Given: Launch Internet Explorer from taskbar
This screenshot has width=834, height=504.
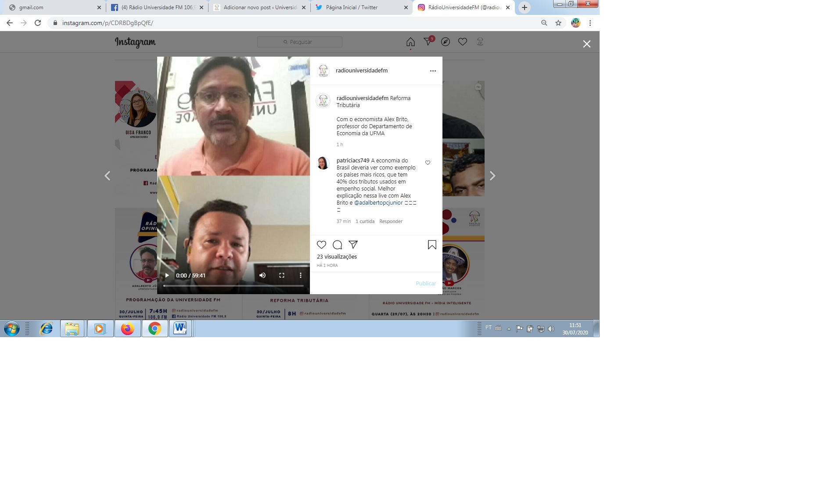Looking at the screenshot, I should click(46, 328).
